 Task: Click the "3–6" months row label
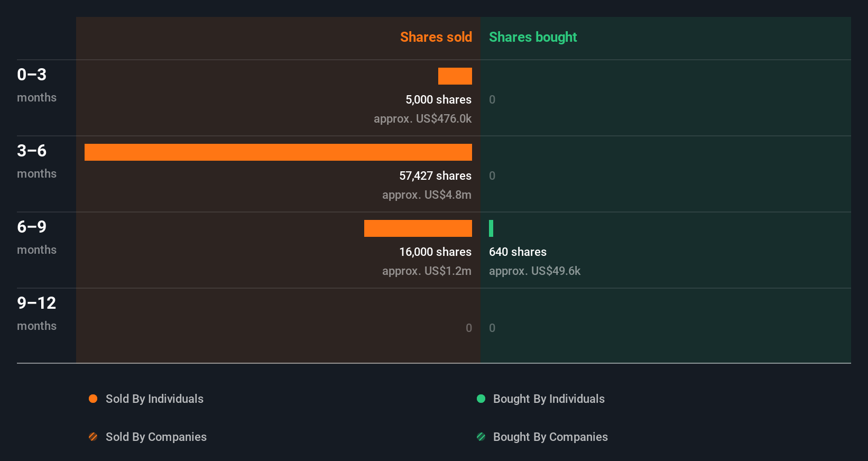(x=32, y=151)
